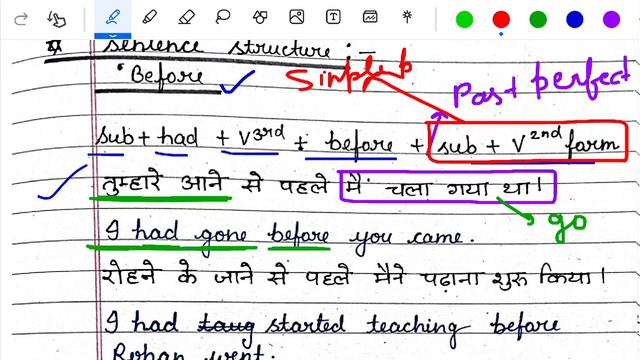The height and width of the screenshot is (360, 640).
Task: Select the Pen tool
Action: (x=113, y=17)
